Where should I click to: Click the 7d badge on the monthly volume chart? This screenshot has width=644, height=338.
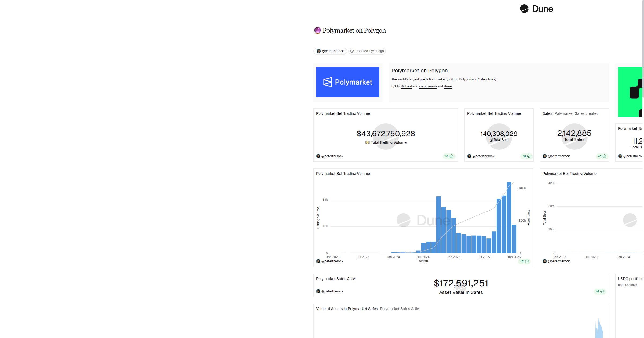pyautogui.click(x=524, y=261)
